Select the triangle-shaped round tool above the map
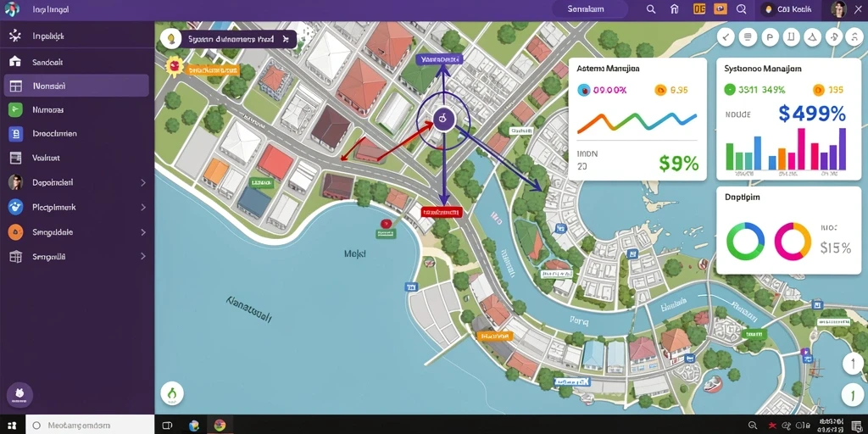This screenshot has height=434, width=868. (x=812, y=37)
